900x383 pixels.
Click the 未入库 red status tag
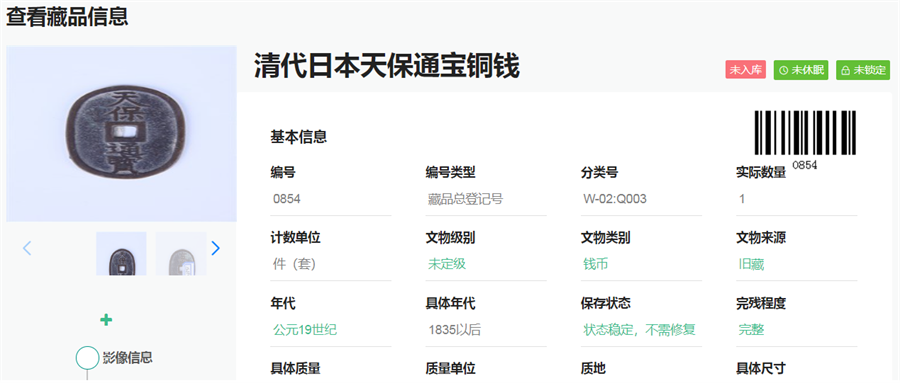(x=745, y=70)
